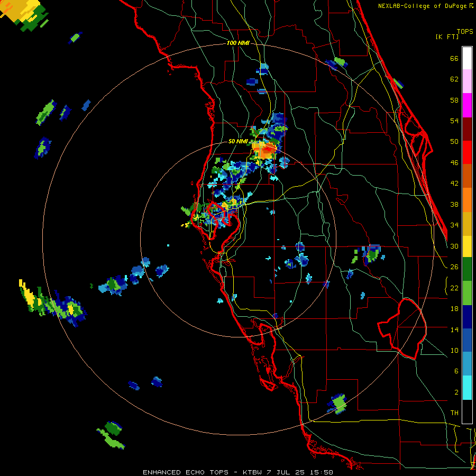Click the 58 value on the scale
This screenshot has width=476, height=476.
pos(454,100)
